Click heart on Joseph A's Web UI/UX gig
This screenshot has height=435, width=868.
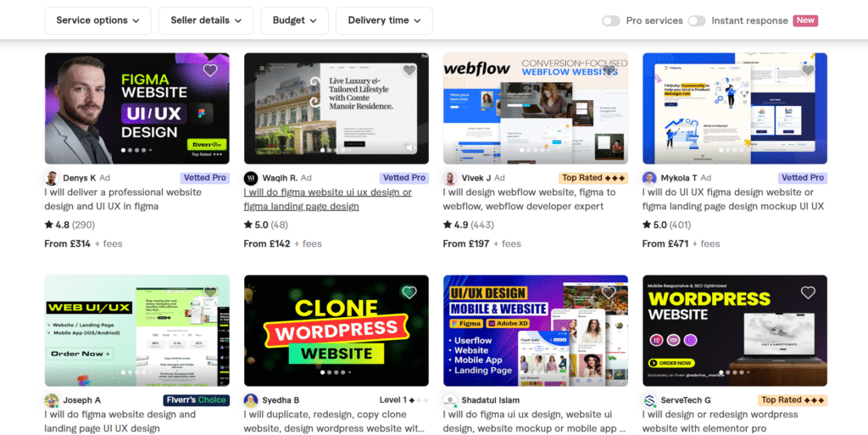(x=210, y=293)
